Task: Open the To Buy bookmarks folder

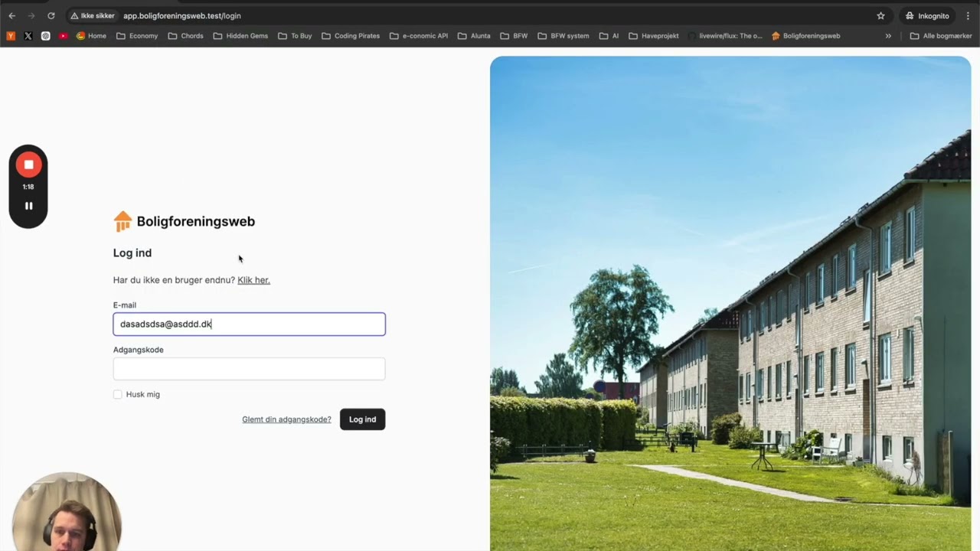Action: (x=295, y=36)
